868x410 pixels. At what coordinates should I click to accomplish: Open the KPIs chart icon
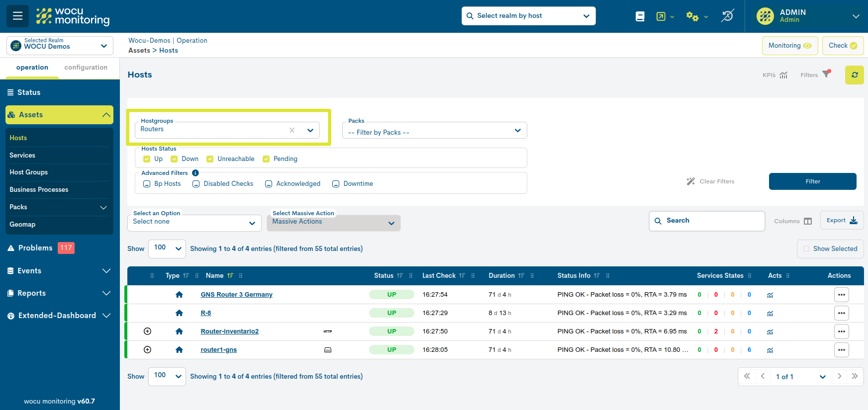[783, 75]
